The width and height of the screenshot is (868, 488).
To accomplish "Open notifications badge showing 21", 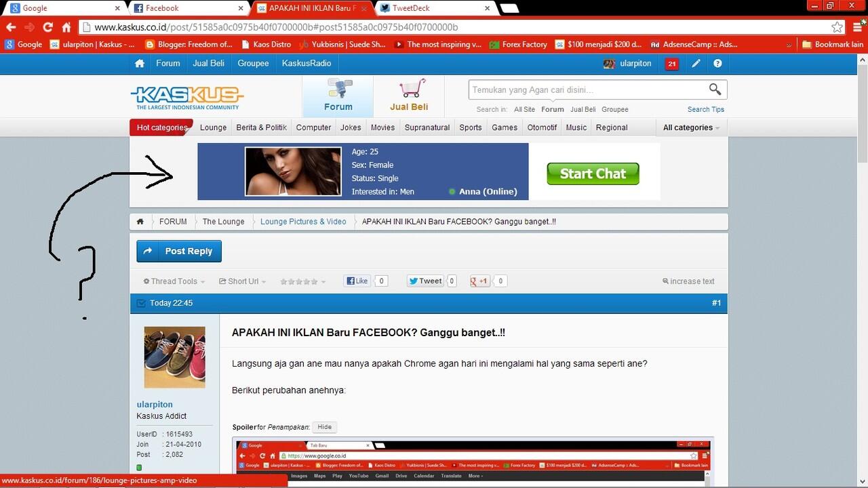I will [x=671, y=64].
